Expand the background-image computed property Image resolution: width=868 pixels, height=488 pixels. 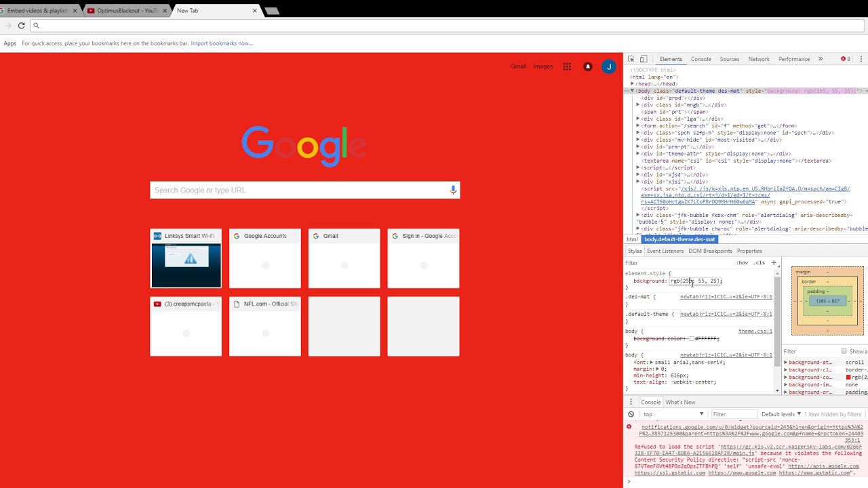point(786,385)
